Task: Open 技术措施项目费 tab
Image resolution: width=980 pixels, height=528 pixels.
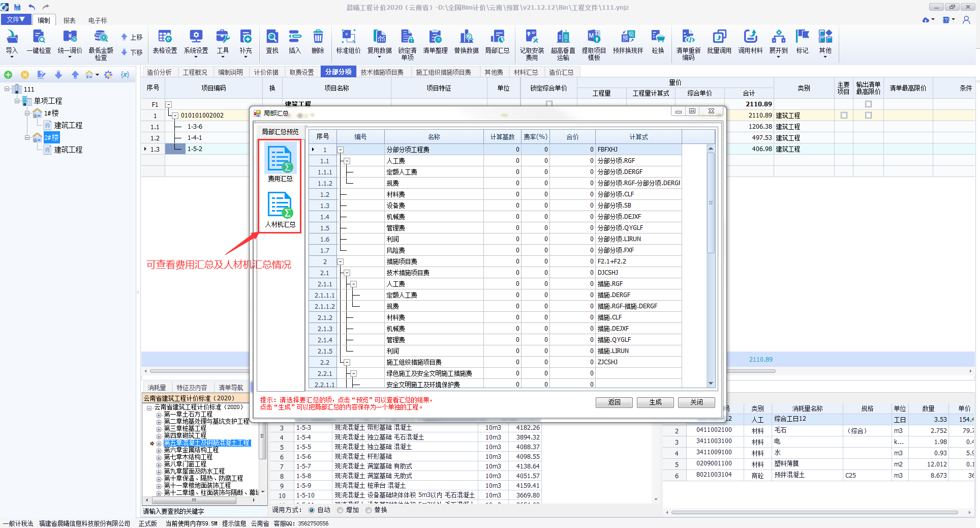Action: coord(382,72)
